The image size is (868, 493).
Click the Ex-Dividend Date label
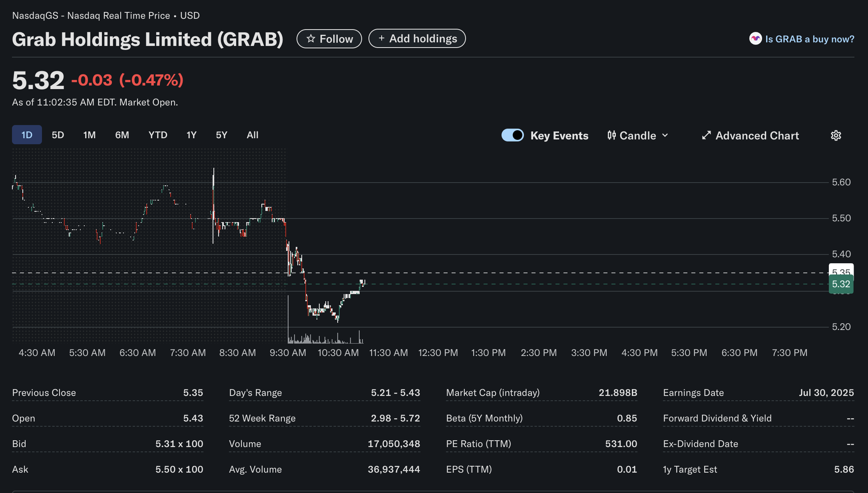coord(701,444)
